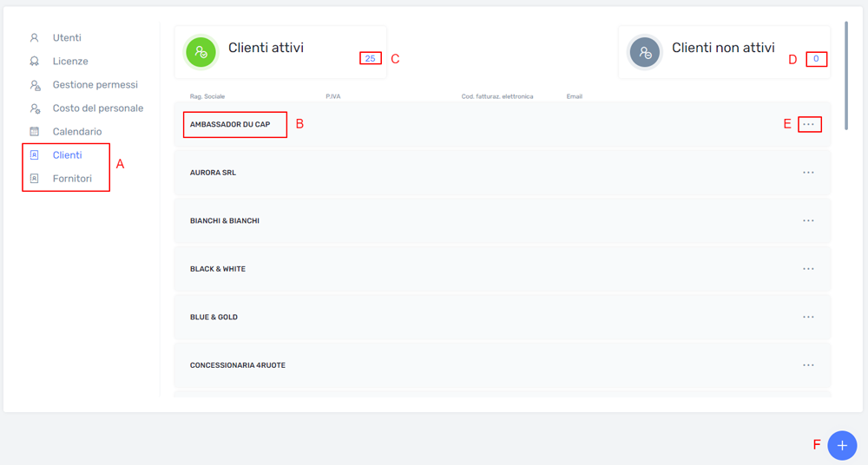Click the Clienti contact-book icon
The width and height of the screenshot is (868, 465).
pos(35,155)
